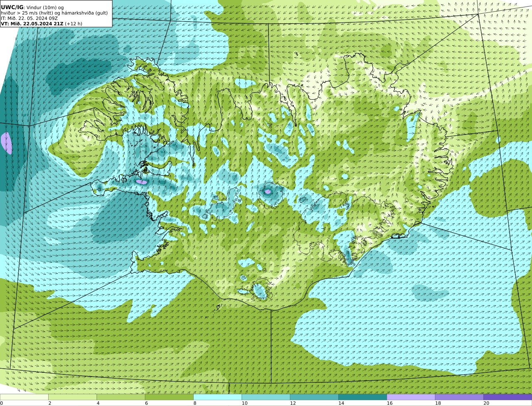
Task: Click the legend label '18'
Action: [x=438, y=403]
